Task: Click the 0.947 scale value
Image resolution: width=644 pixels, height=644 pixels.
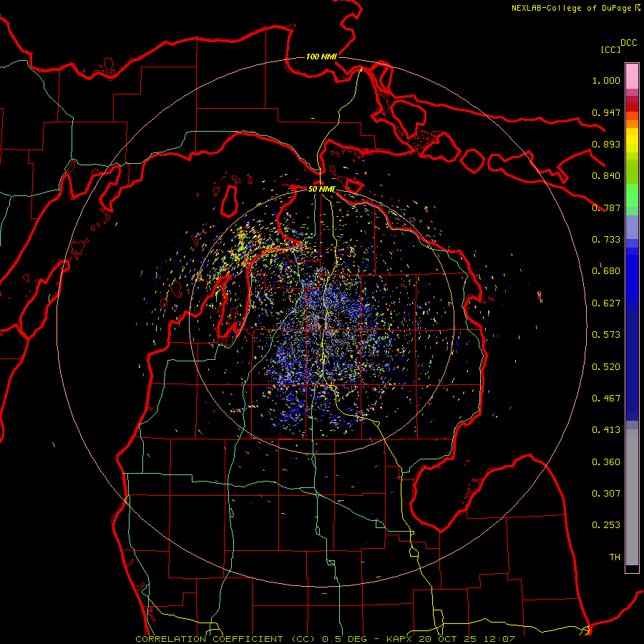Action: (x=606, y=112)
